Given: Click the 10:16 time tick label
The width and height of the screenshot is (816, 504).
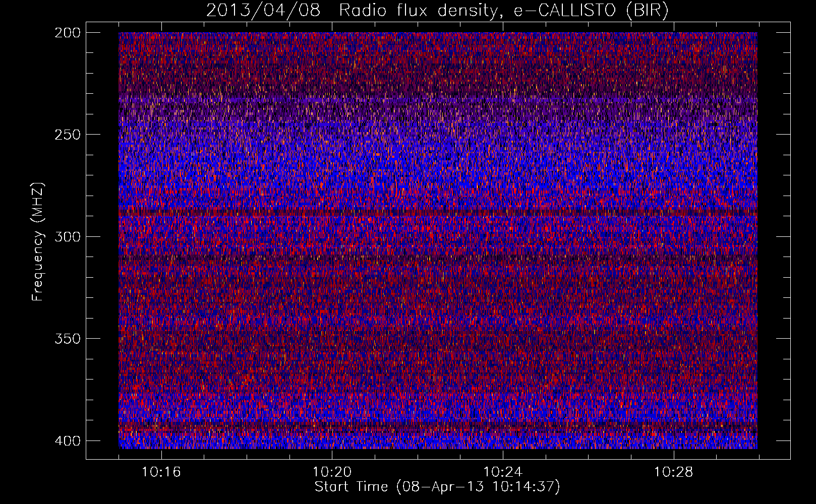Looking at the screenshot, I should click(x=161, y=472).
